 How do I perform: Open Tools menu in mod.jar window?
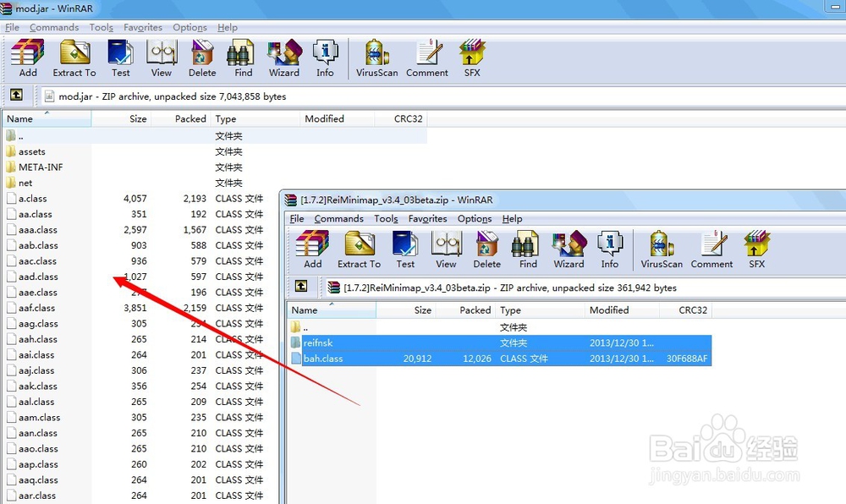[101, 28]
